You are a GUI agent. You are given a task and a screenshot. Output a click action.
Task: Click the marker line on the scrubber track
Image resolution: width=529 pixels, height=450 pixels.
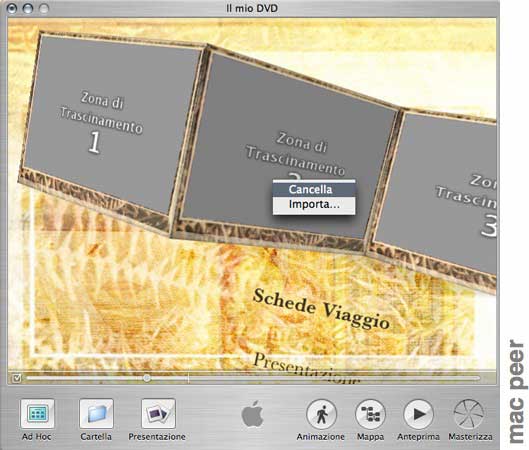[188, 378]
